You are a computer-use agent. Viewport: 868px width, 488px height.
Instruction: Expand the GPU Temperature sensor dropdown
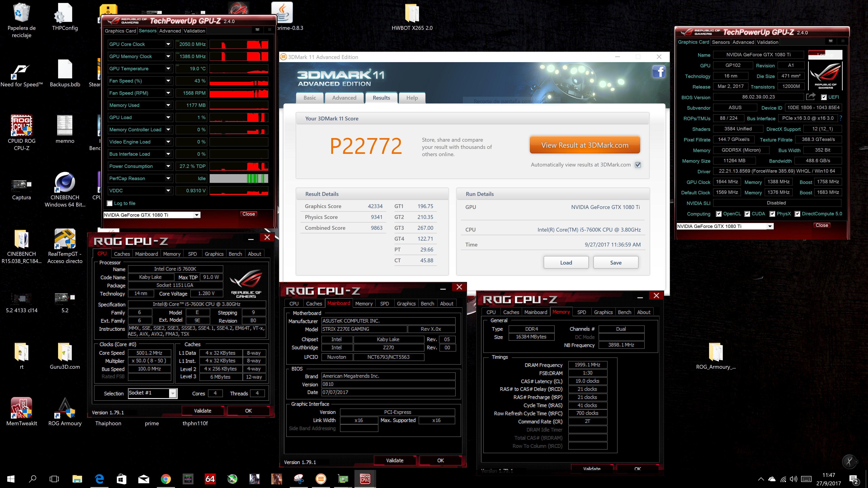168,68
